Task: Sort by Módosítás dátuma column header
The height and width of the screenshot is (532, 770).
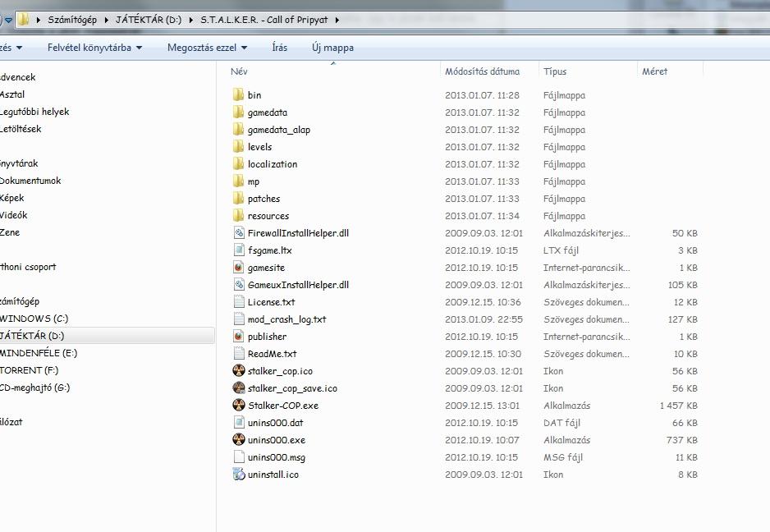Action: click(x=489, y=71)
